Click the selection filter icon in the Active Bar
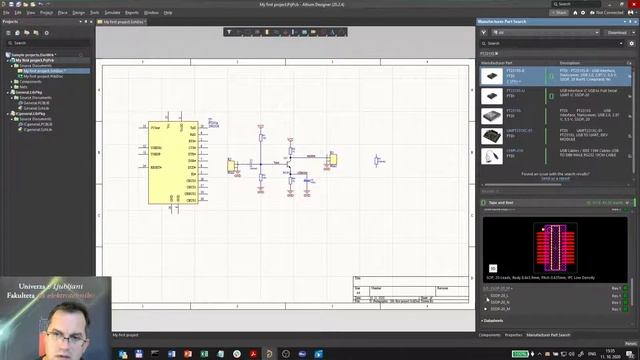The width and height of the screenshot is (640, 360). point(229,32)
